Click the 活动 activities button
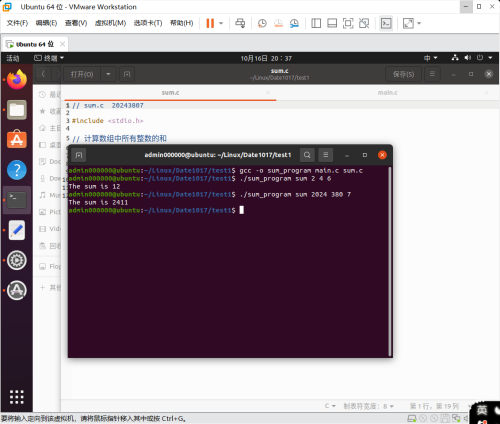 pos(13,58)
